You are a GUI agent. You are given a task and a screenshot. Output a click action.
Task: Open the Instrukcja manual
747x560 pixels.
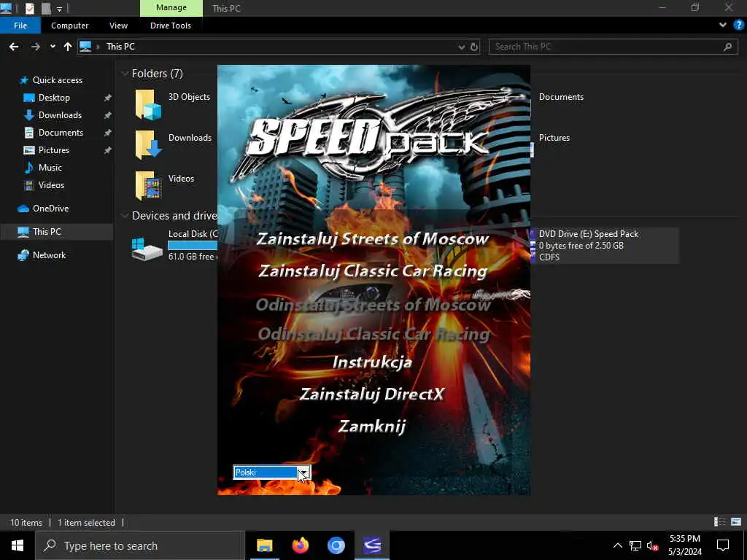click(x=372, y=362)
